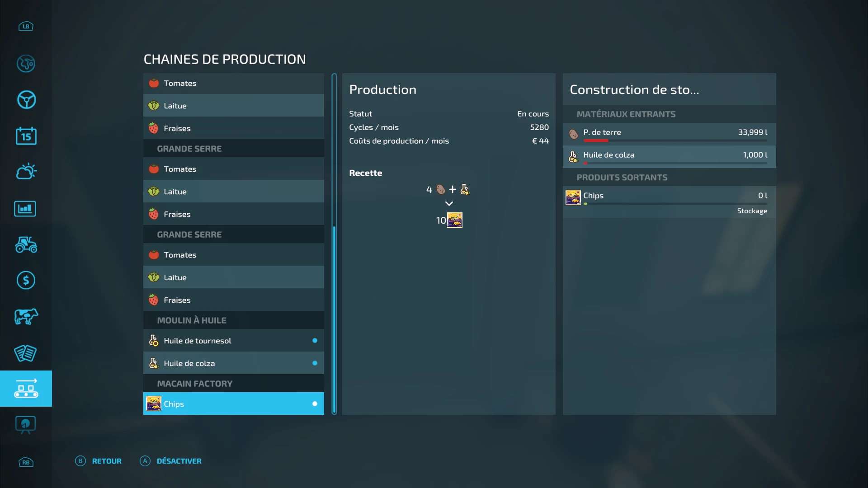Open the weather forecast sidebar icon
The width and height of the screenshot is (868, 488).
pyautogui.click(x=26, y=172)
